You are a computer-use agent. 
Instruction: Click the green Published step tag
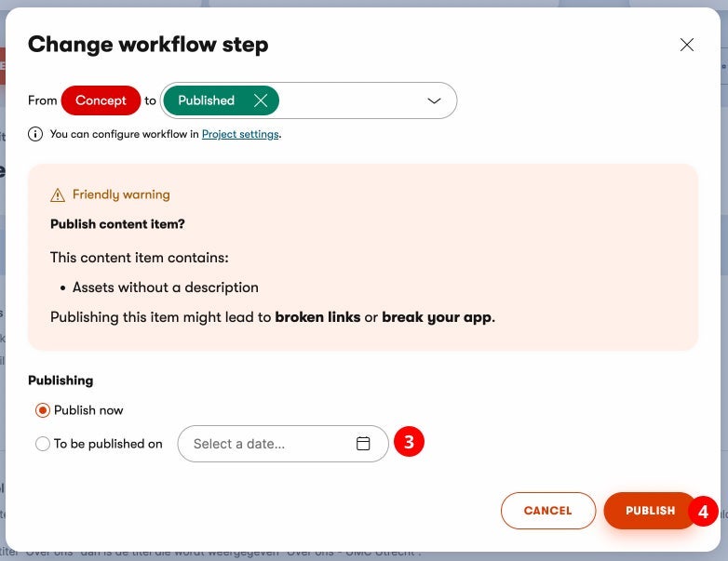click(x=207, y=100)
